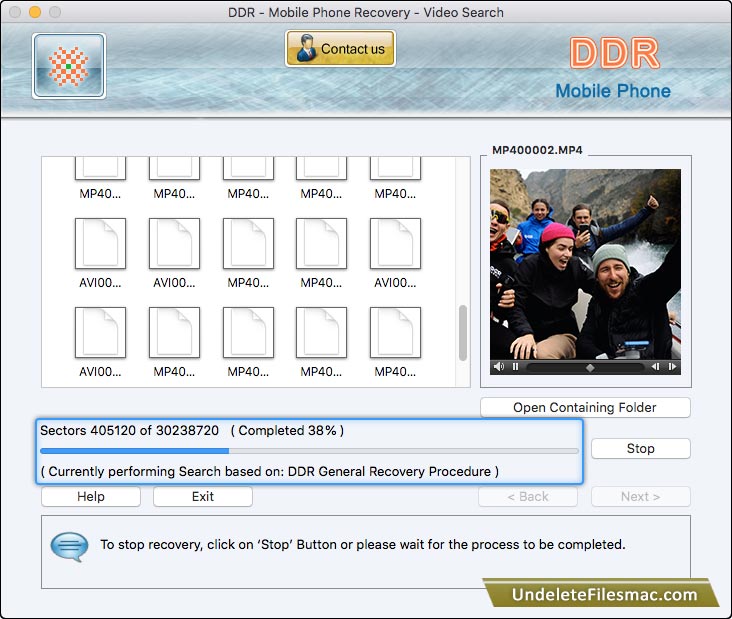Click the DDR orange checkered logo icon

click(x=69, y=66)
